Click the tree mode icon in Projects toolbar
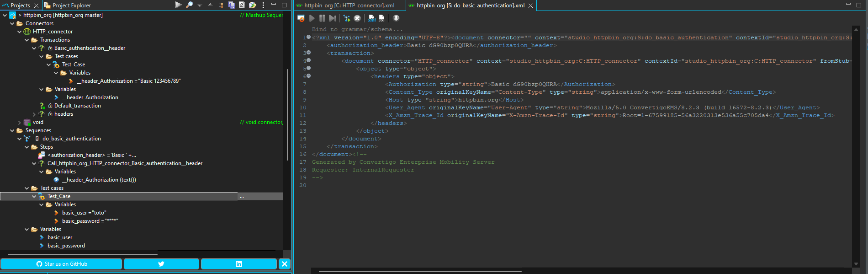 pyautogui.click(x=221, y=5)
